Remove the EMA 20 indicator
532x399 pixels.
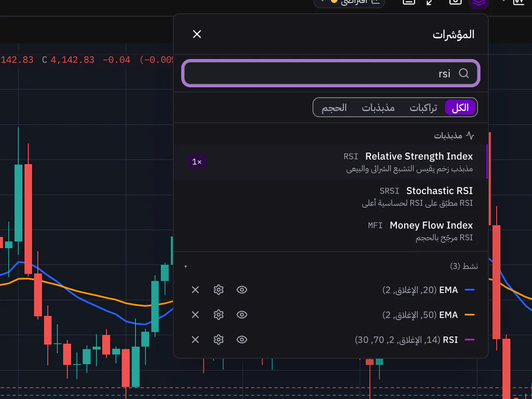(195, 290)
